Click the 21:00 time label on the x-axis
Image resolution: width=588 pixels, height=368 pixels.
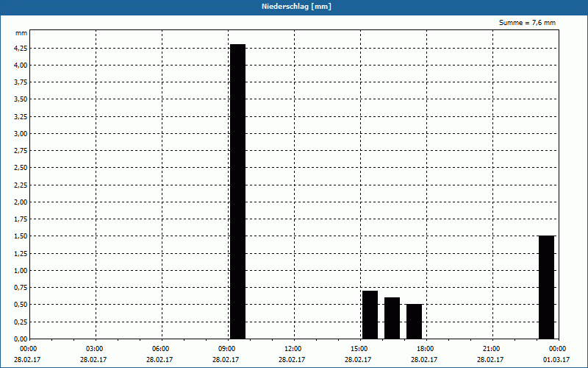491,349
